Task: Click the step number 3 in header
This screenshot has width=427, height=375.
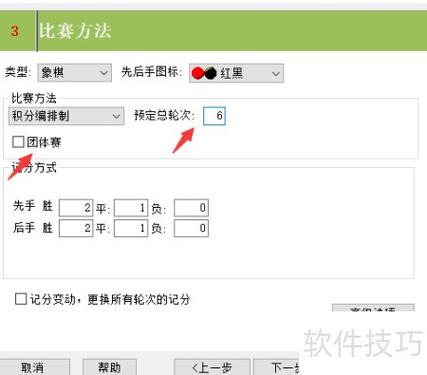Action: point(15,31)
